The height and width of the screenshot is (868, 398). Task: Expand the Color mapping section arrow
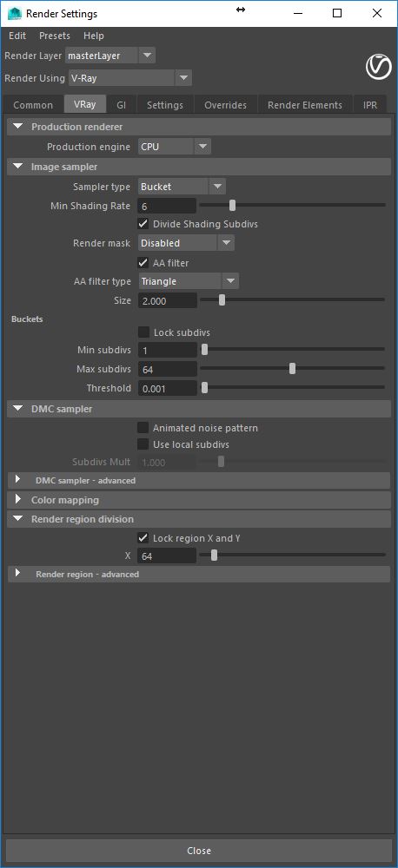point(17,500)
